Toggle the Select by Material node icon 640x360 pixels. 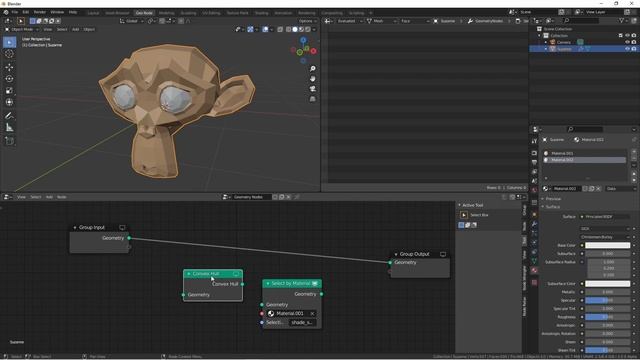click(x=315, y=283)
